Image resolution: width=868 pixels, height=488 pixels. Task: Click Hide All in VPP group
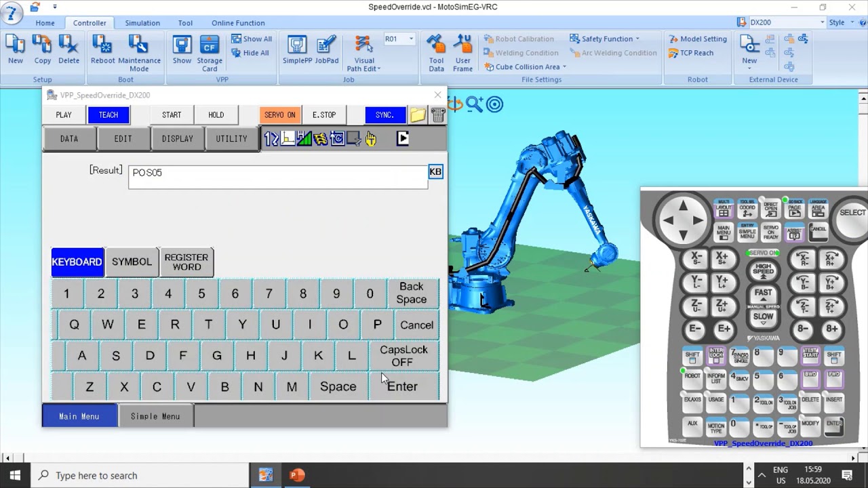[x=250, y=53]
